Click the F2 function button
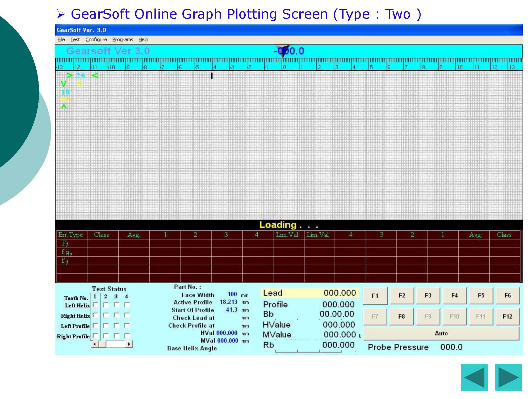 click(402, 296)
